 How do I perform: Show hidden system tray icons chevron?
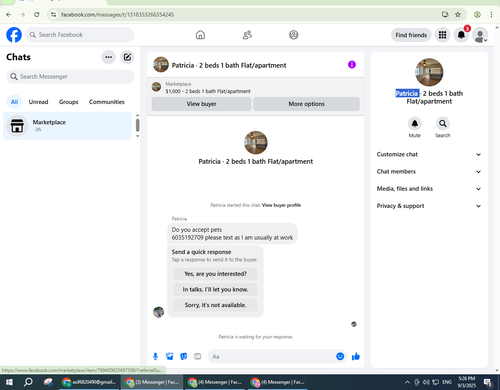[x=407, y=382]
